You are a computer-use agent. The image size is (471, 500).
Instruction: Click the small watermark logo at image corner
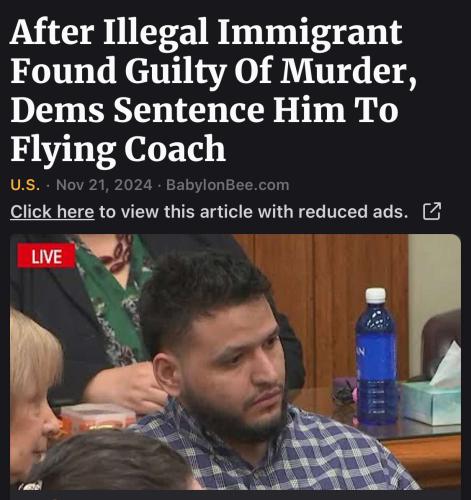coord(32,485)
